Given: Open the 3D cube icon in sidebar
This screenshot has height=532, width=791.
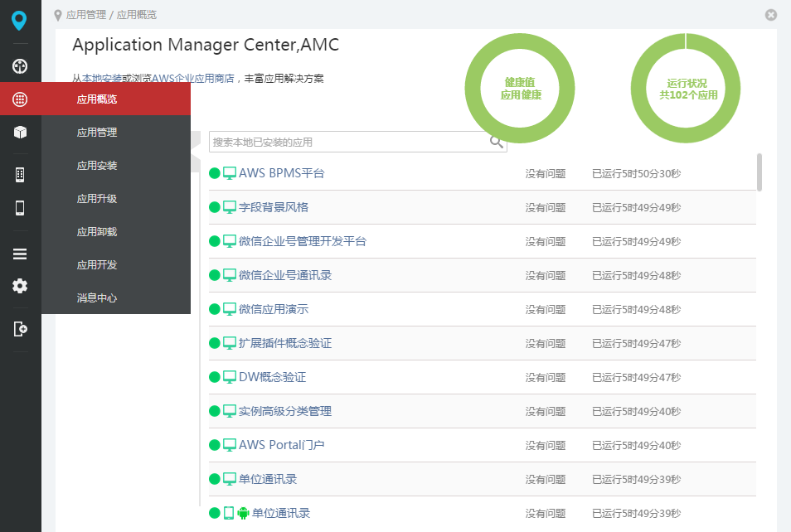Looking at the screenshot, I should click(x=20, y=133).
